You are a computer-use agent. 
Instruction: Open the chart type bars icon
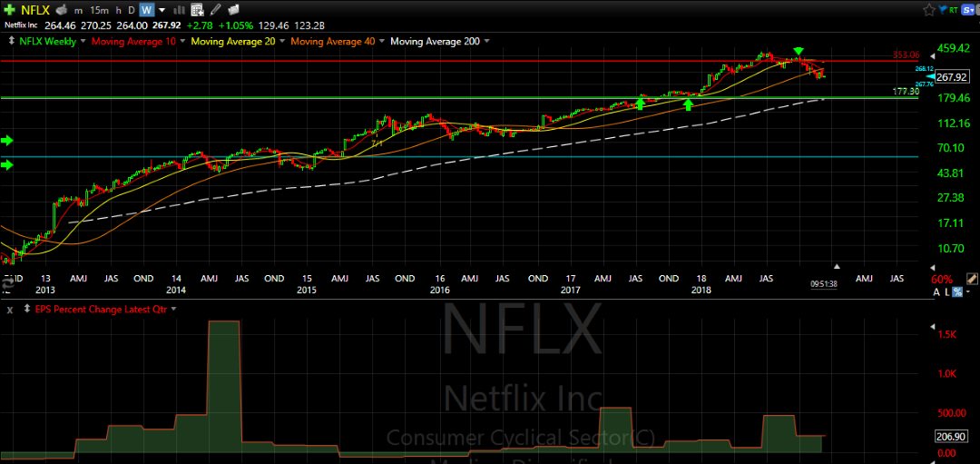coord(178,10)
